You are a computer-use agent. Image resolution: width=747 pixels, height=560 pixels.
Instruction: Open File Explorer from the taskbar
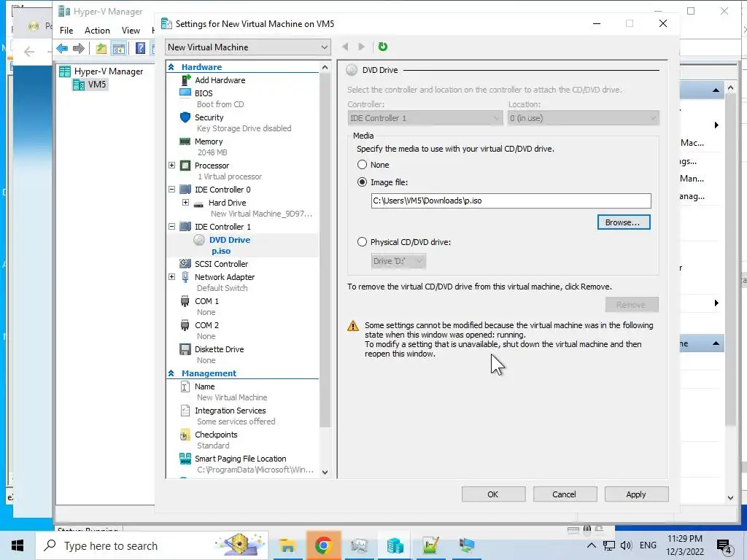pyautogui.click(x=287, y=545)
